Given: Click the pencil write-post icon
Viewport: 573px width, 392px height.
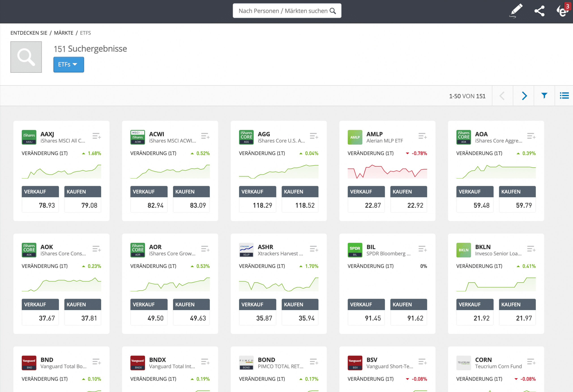Looking at the screenshot, I should point(516,11).
